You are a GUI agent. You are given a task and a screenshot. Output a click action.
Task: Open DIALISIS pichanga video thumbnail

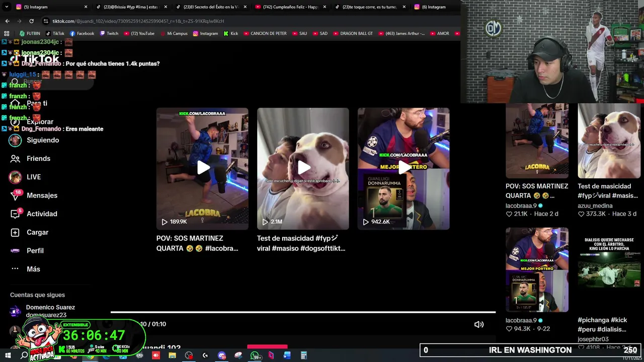click(609, 270)
